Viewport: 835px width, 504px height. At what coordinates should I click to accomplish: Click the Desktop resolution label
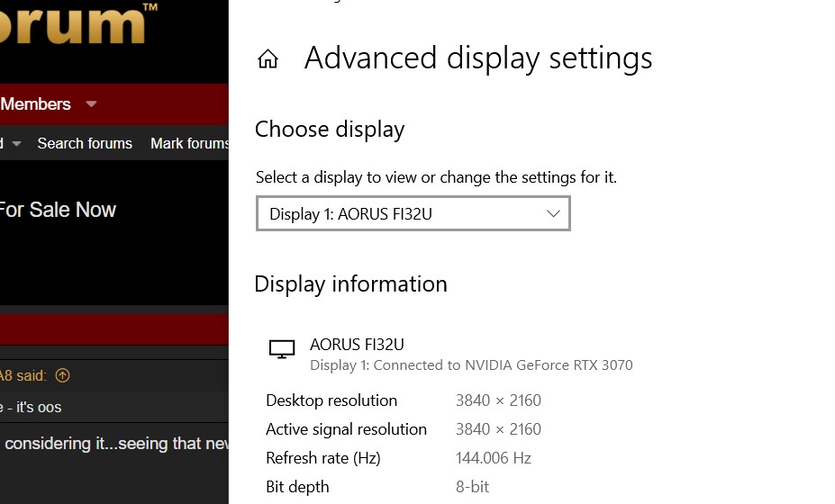(331, 400)
